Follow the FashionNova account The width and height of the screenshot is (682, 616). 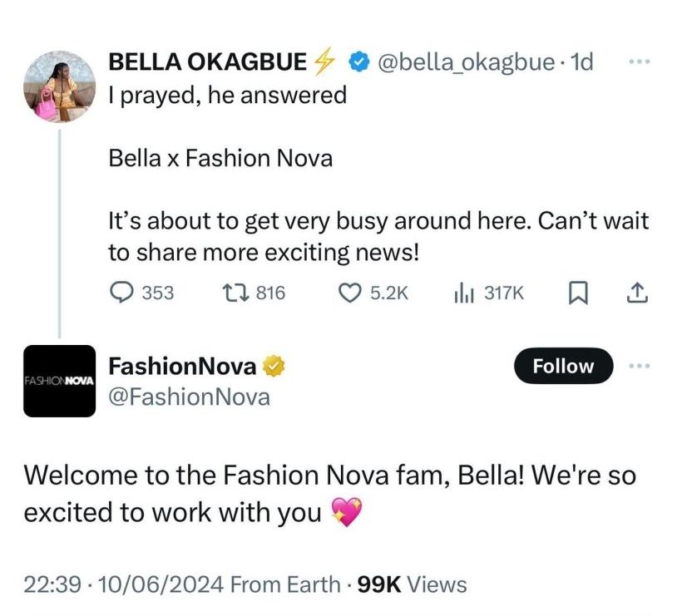coord(563,367)
